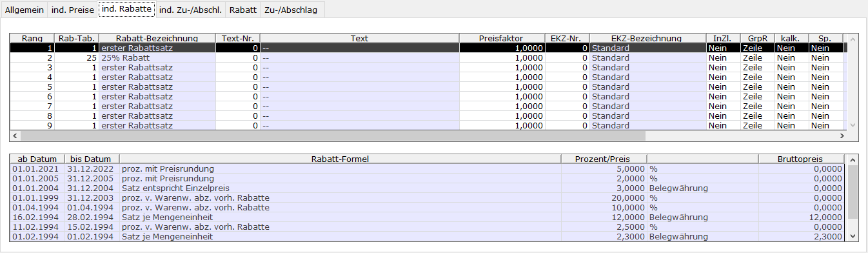Click the Rab-Tab. column header

pyautogui.click(x=76, y=38)
